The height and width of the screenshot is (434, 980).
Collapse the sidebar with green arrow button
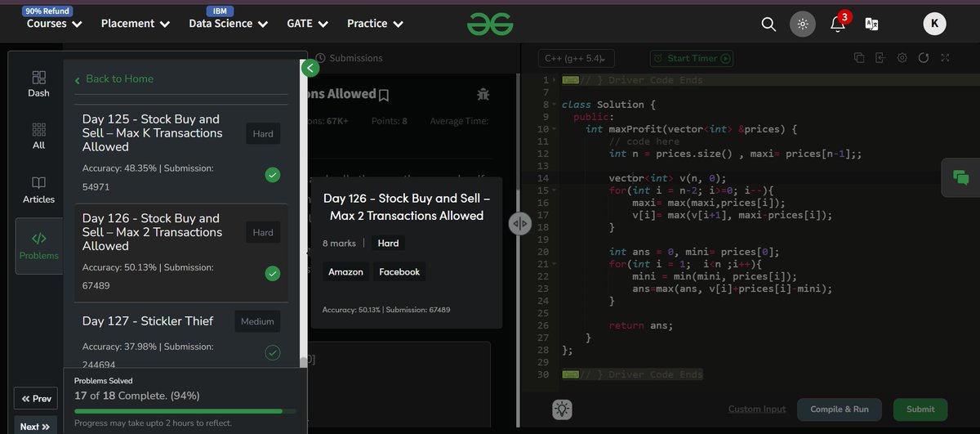pyautogui.click(x=310, y=69)
